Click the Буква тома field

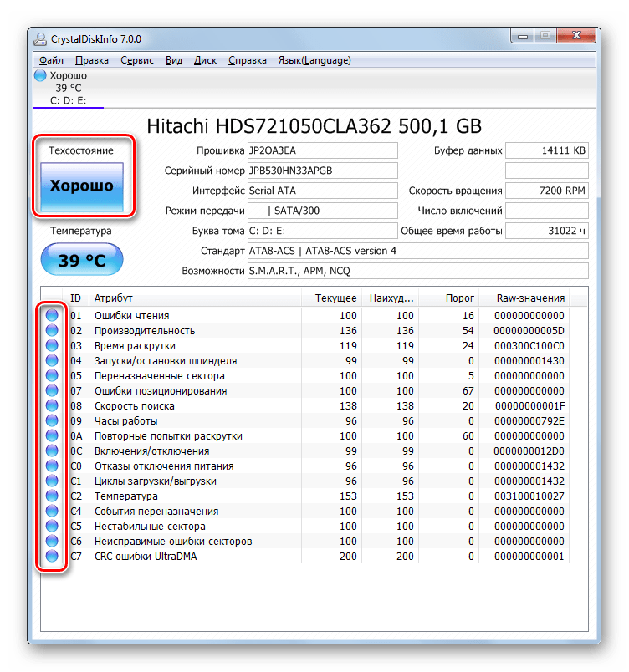(322, 231)
